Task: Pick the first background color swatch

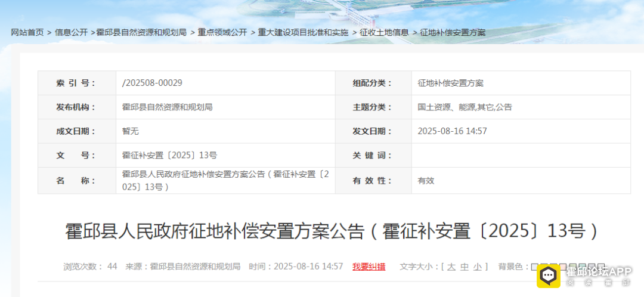Action: pyautogui.click(x=534, y=267)
